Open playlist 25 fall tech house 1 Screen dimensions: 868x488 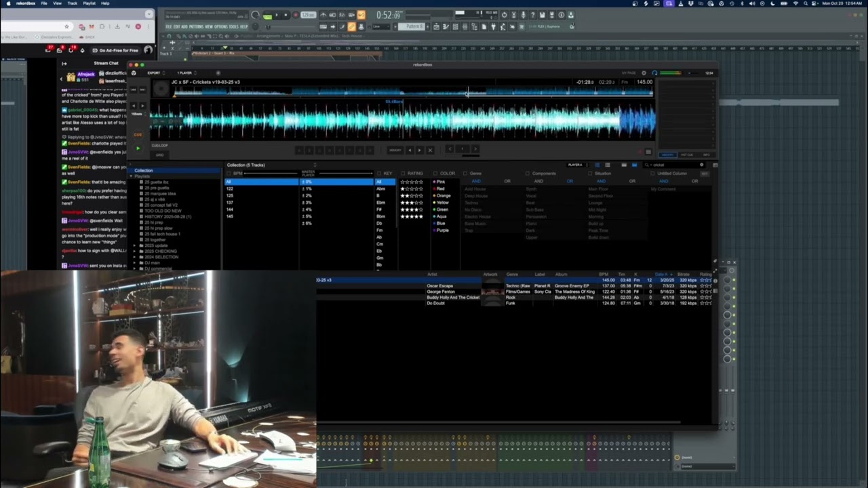click(163, 233)
